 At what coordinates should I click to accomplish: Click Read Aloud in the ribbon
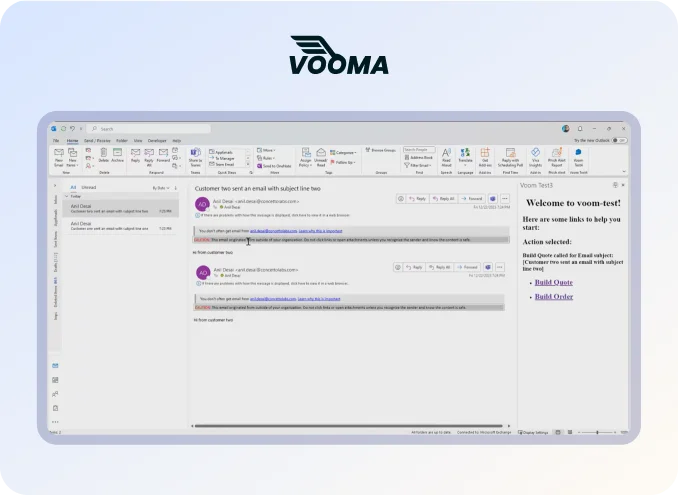(x=446, y=157)
